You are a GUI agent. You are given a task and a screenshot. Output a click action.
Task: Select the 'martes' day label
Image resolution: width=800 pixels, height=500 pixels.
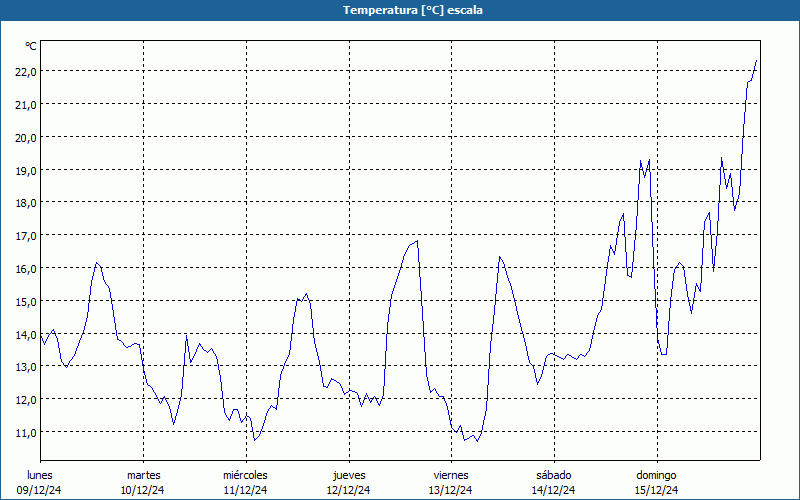click(x=143, y=475)
